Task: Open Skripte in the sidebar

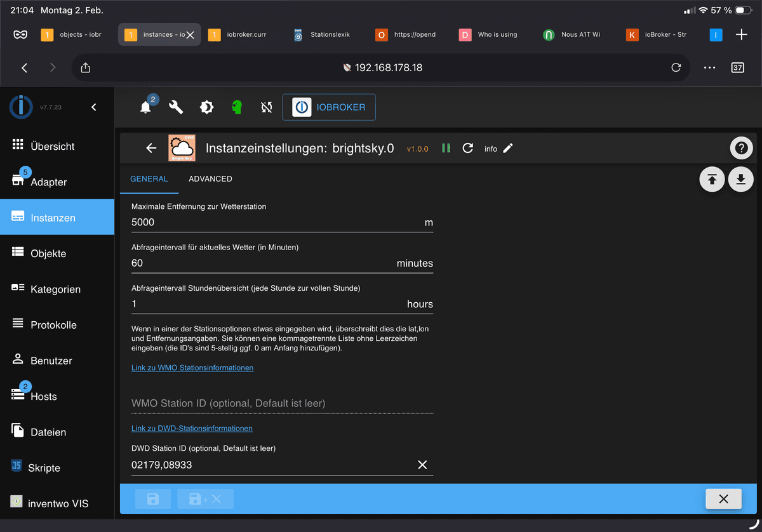Action: click(x=57, y=467)
